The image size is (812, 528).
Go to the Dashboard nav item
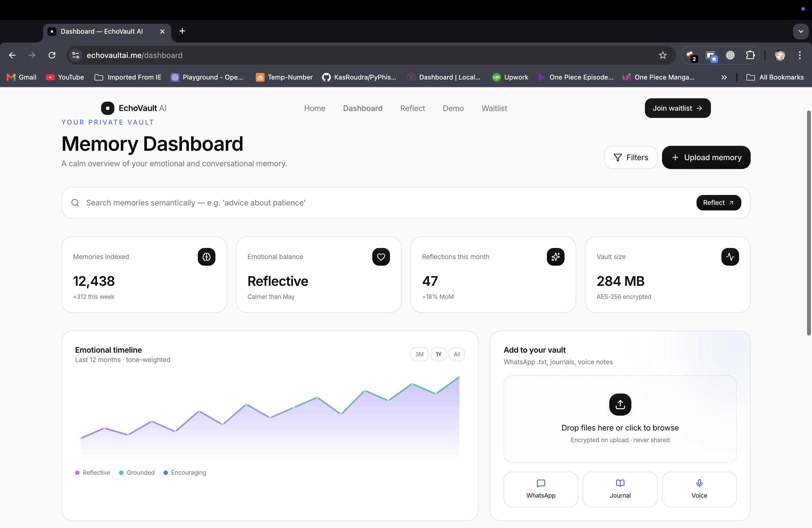tap(363, 109)
